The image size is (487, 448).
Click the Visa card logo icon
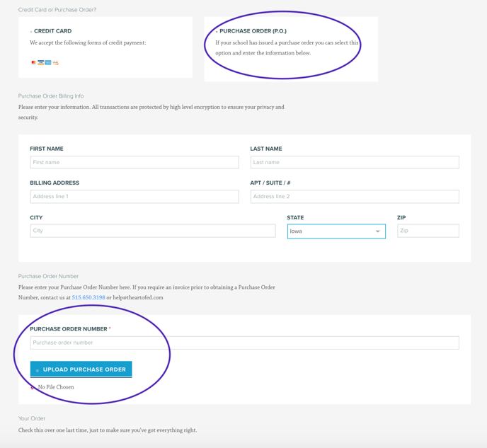pyautogui.click(x=40, y=62)
